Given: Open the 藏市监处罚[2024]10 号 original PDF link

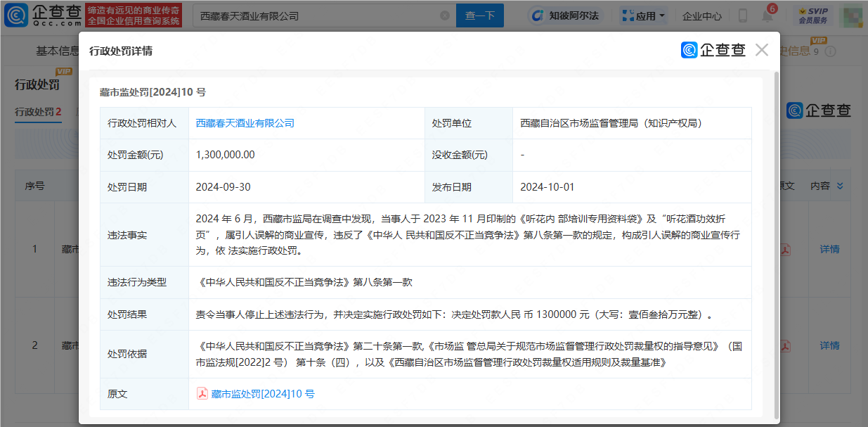Looking at the screenshot, I should click(x=263, y=394).
